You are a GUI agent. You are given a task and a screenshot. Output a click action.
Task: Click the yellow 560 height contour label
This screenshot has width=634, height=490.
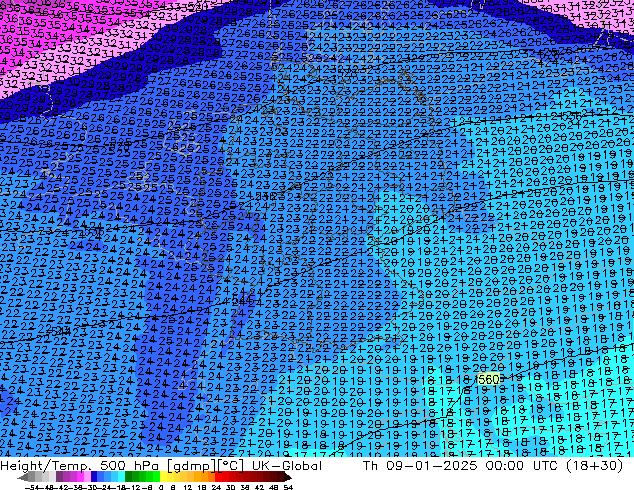pos(488,379)
